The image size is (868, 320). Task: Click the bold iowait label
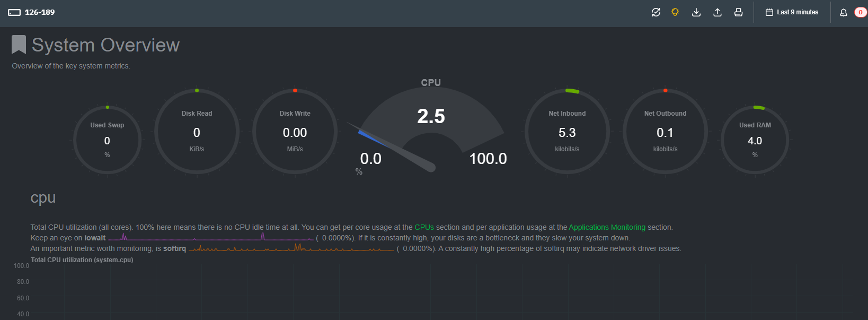tap(95, 238)
